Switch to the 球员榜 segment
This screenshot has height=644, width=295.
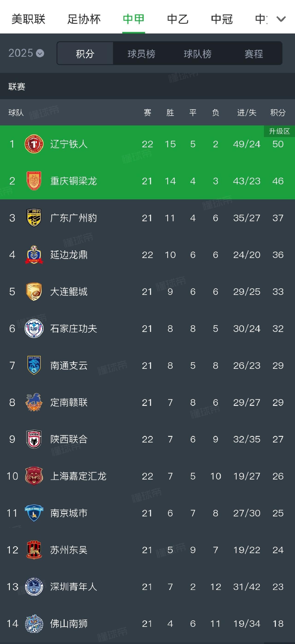point(141,54)
